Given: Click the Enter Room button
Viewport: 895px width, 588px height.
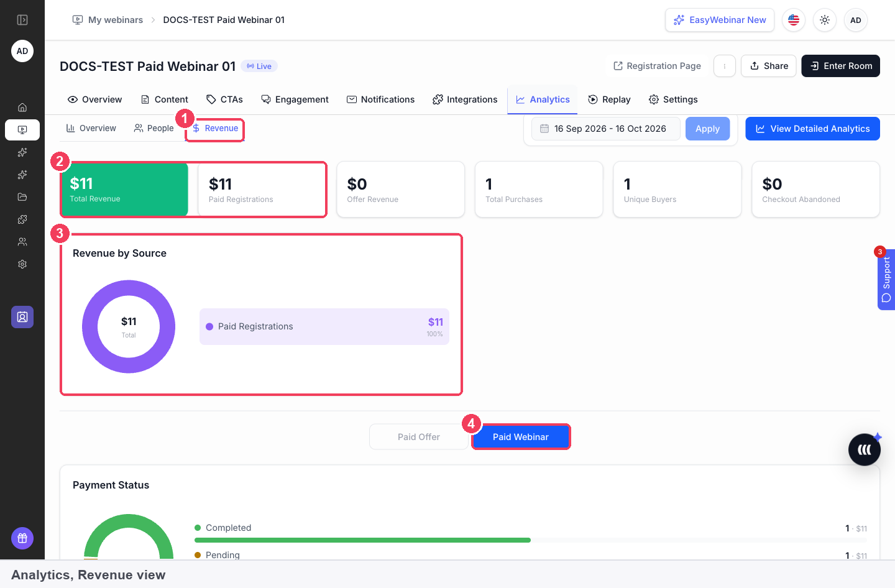Looking at the screenshot, I should point(841,66).
